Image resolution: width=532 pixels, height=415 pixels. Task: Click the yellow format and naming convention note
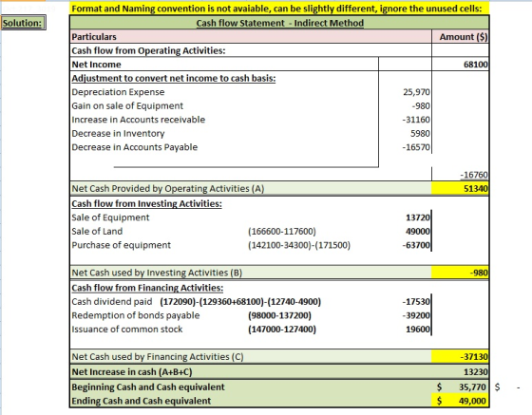(x=279, y=9)
